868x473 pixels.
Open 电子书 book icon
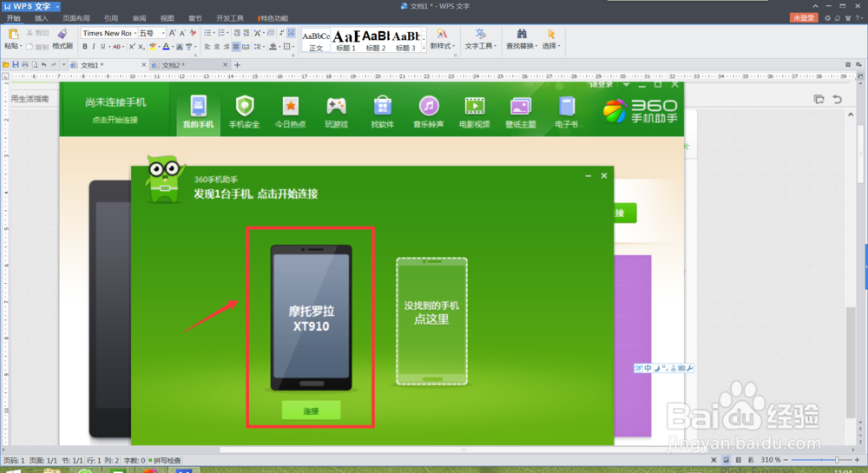566,112
